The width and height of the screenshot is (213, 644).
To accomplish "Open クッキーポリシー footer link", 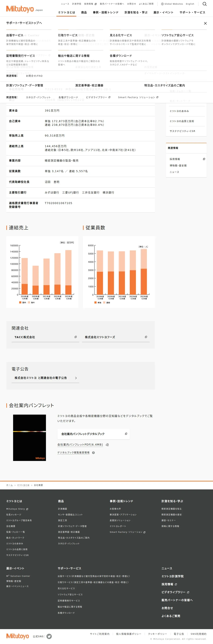I will (157, 634).
